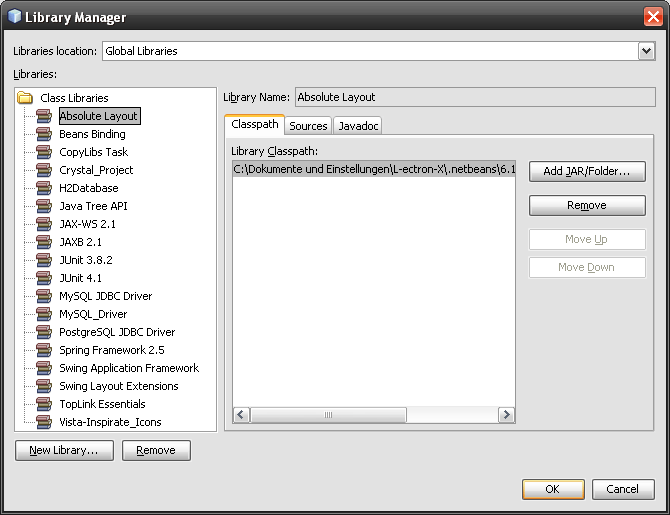670x515 pixels.
Task: Click the New Library button
Action: tap(64, 450)
